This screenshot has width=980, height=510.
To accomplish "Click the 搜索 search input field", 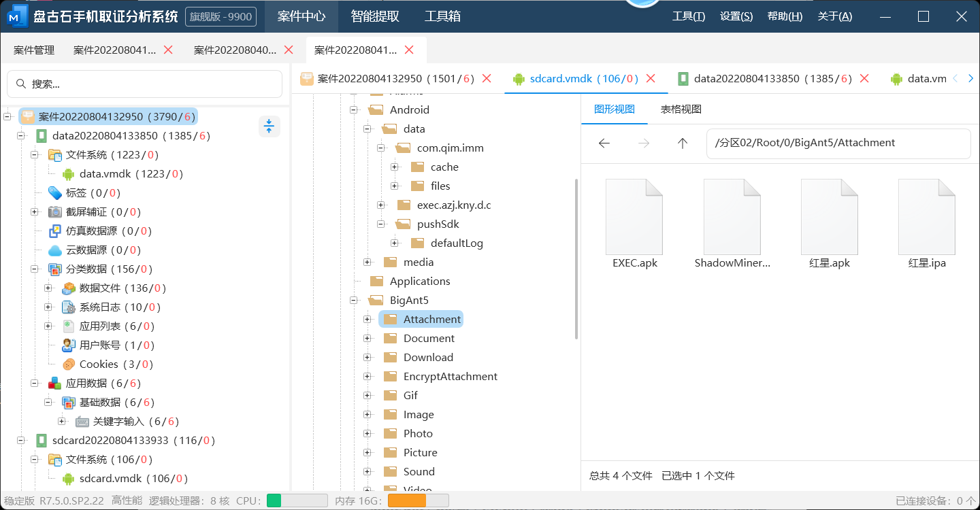I will 144,84.
